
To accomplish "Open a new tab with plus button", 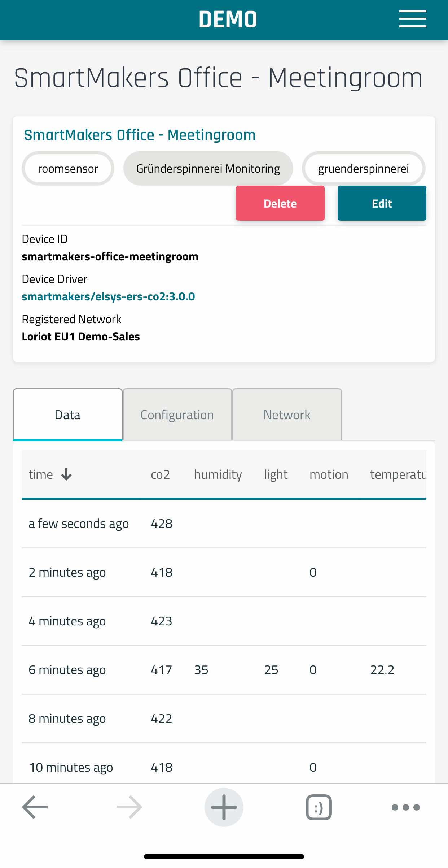I will click(224, 807).
